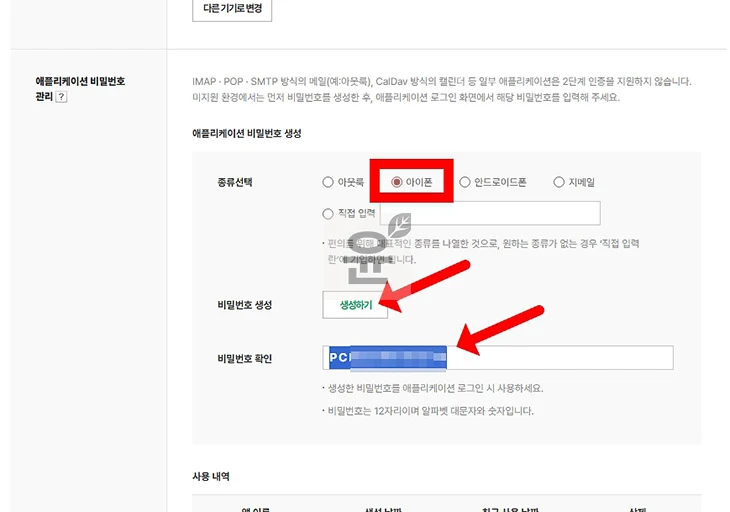
Task: Click the '사용 내역' heading
Action: tap(211, 476)
